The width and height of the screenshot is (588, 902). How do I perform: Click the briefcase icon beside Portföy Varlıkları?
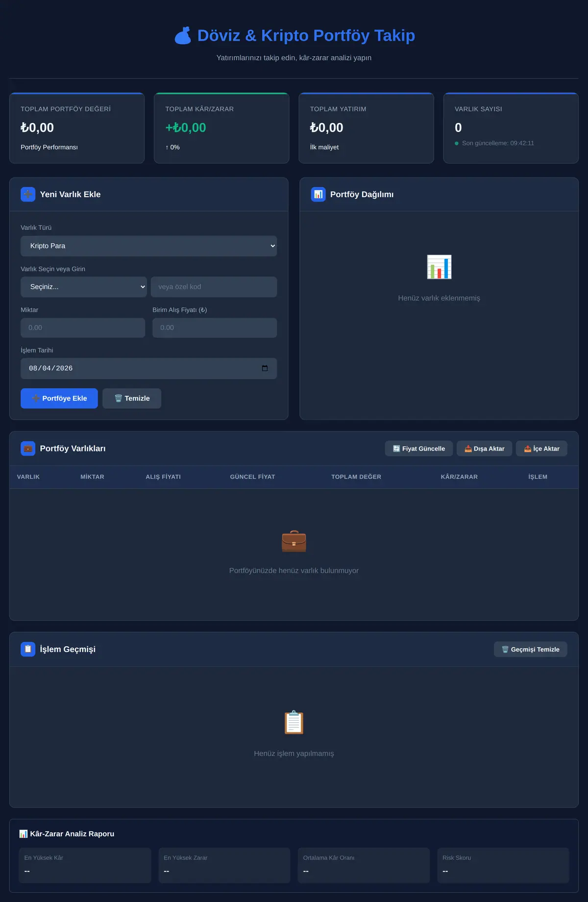(x=28, y=448)
